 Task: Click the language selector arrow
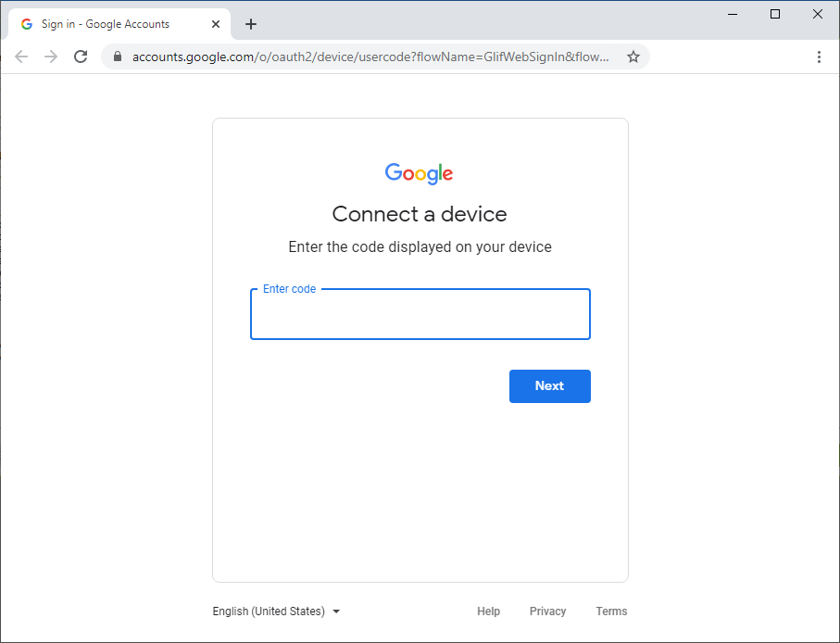pos(336,611)
